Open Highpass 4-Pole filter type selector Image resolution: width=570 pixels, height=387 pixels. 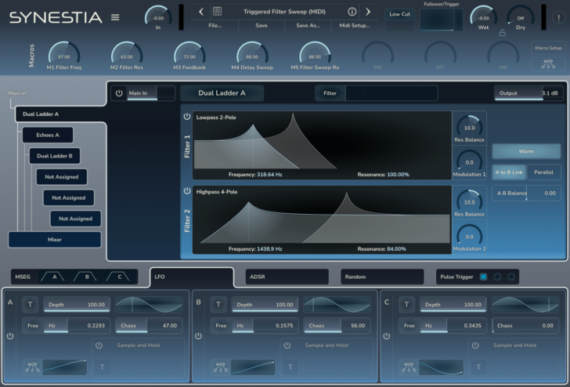217,192
